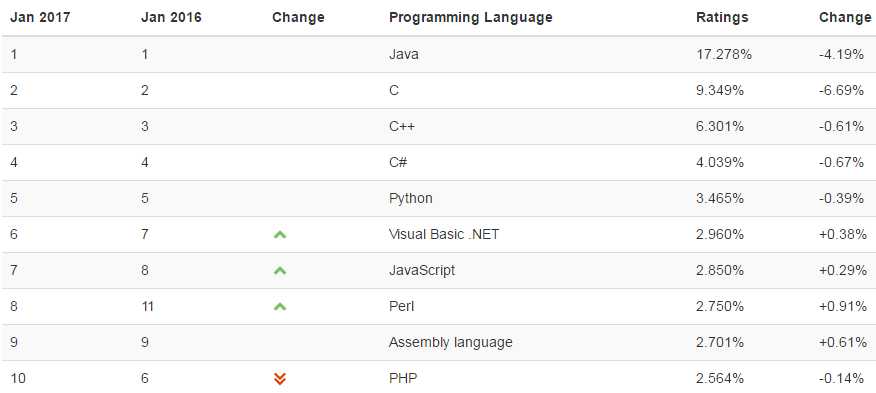Click the red double-down arrow next to PHP
The height and width of the screenshot is (393, 876).
pyautogui.click(x=280, y=379)
